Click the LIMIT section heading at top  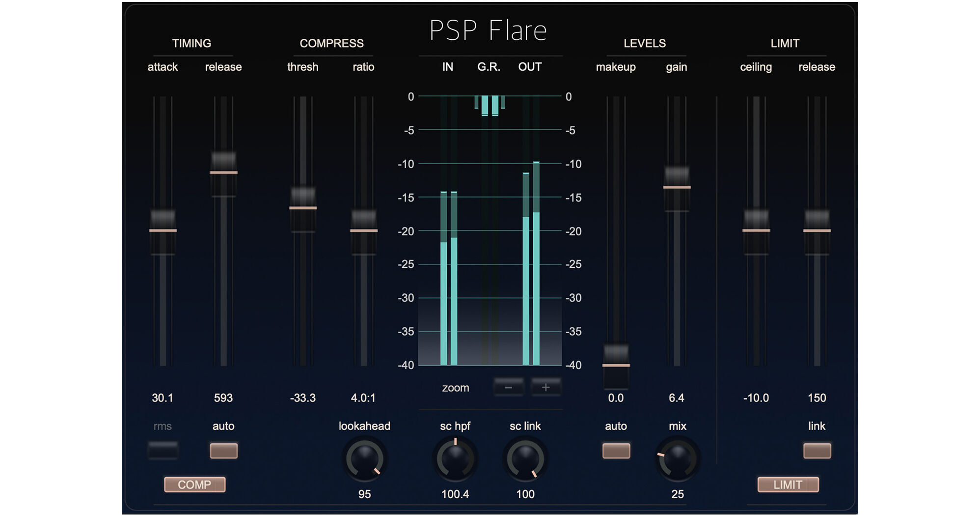(x=785, y=43)
